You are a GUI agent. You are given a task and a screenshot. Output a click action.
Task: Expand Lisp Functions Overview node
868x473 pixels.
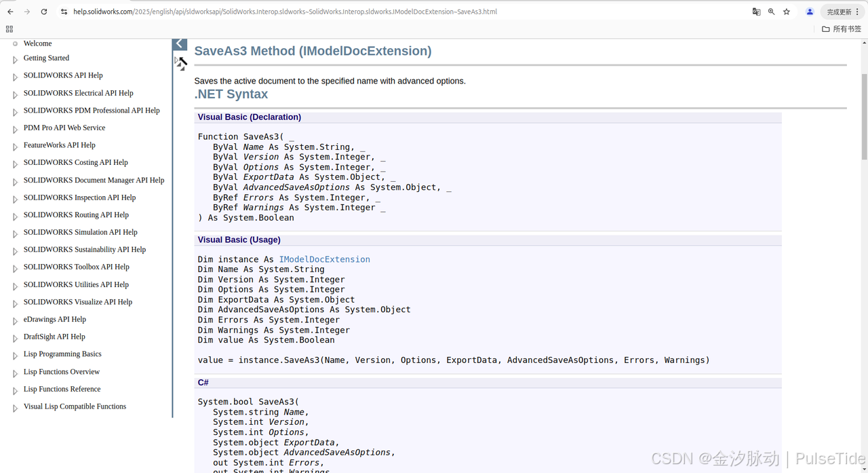(15, 373)
